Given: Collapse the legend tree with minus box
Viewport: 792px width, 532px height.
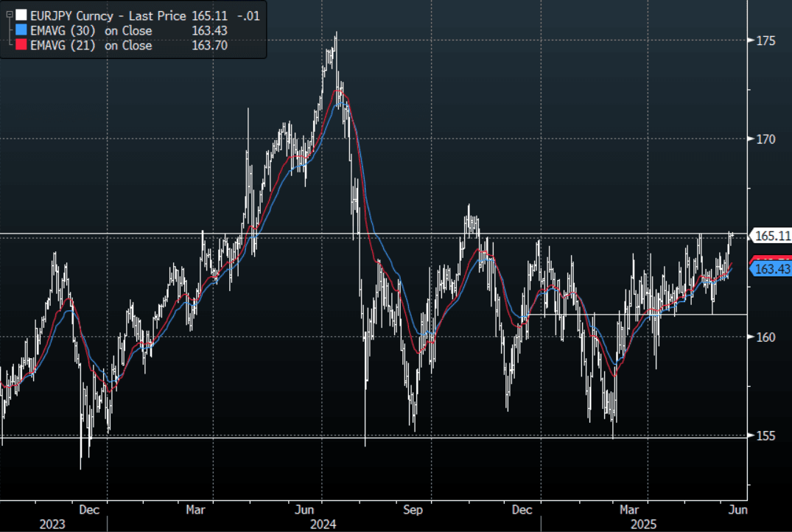Looking at the screenshot, I should [x=8, y=15].
